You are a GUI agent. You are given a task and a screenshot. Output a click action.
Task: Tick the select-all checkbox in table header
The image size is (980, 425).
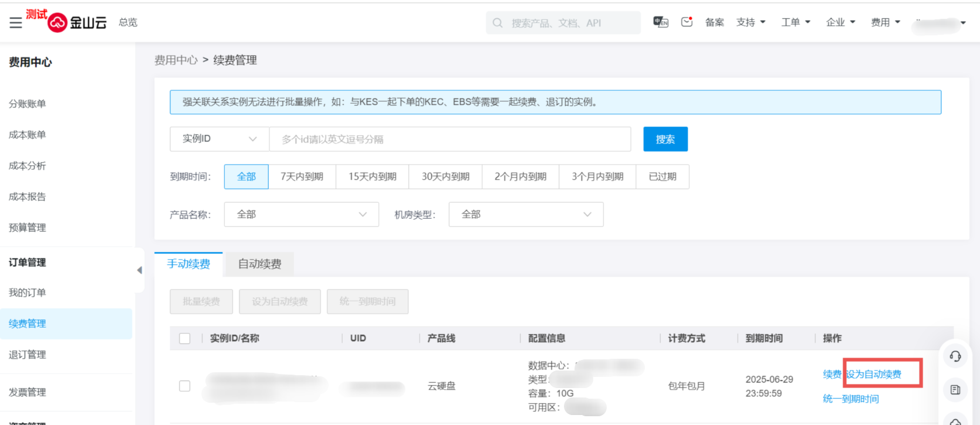coord(185,338)
